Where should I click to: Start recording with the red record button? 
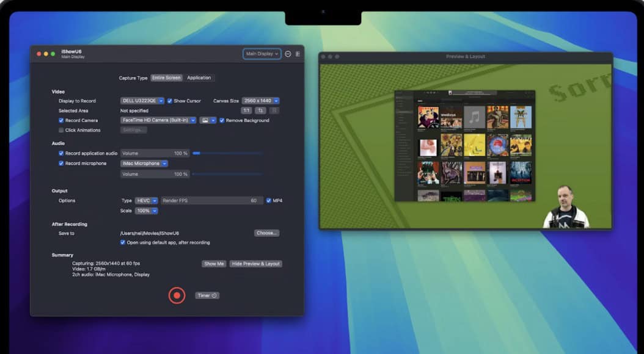[x=177, y=295]
